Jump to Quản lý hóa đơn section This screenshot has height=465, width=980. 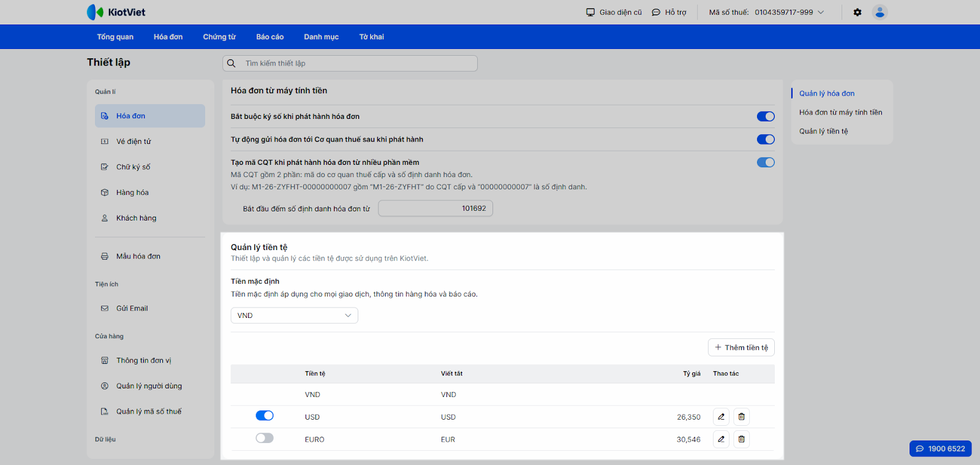pyautogui.click(x=827, y=94)
